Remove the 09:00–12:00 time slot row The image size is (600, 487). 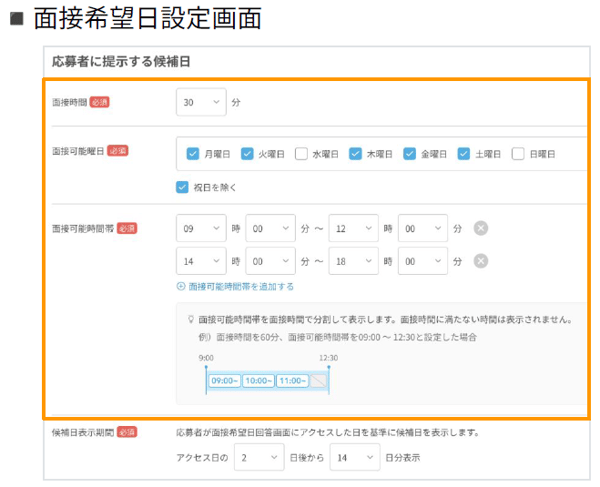click(481, 228)
